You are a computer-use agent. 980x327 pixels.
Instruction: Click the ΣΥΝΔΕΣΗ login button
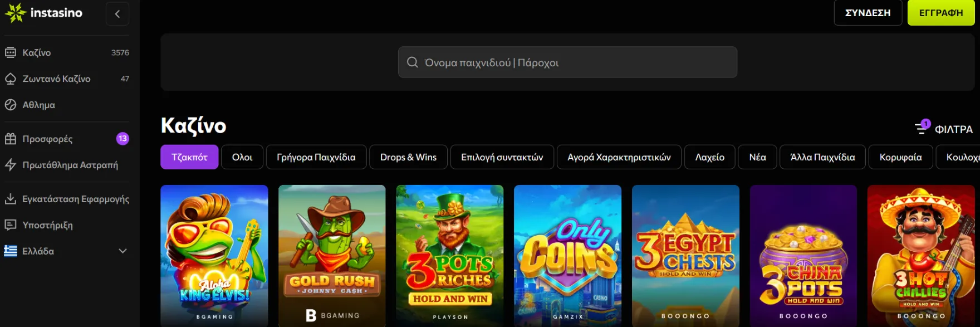coord(868,13)
